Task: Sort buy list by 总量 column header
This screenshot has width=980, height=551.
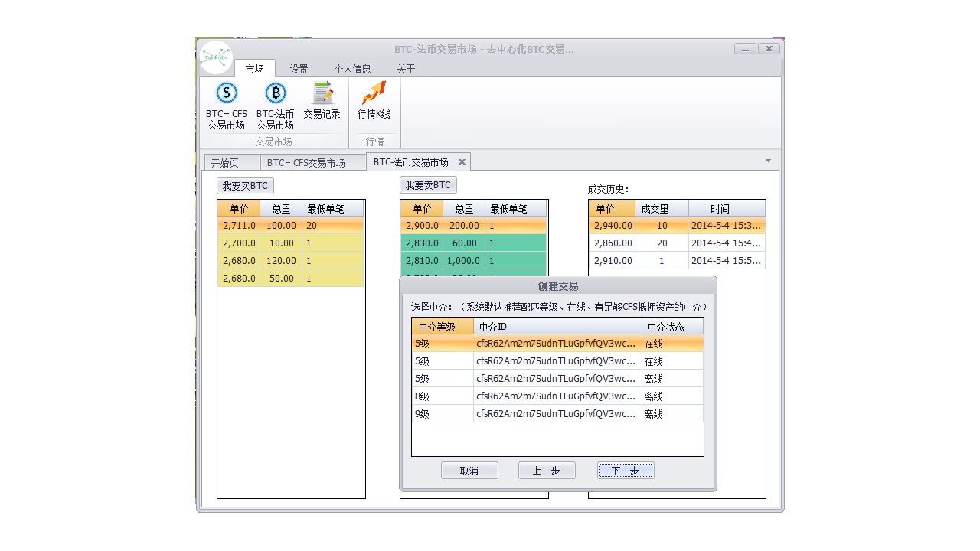Action: tap(281, 209)
